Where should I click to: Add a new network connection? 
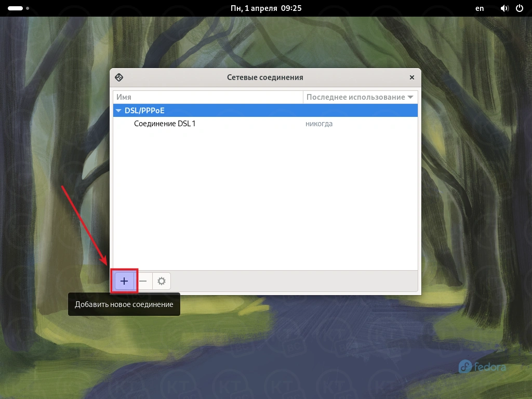[124, 281]
